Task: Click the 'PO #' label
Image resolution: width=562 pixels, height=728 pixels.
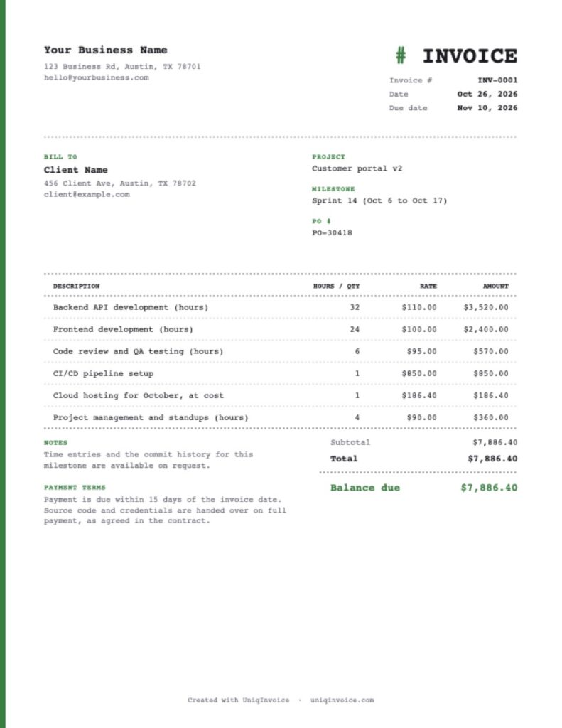Action: tap(321, 221)
